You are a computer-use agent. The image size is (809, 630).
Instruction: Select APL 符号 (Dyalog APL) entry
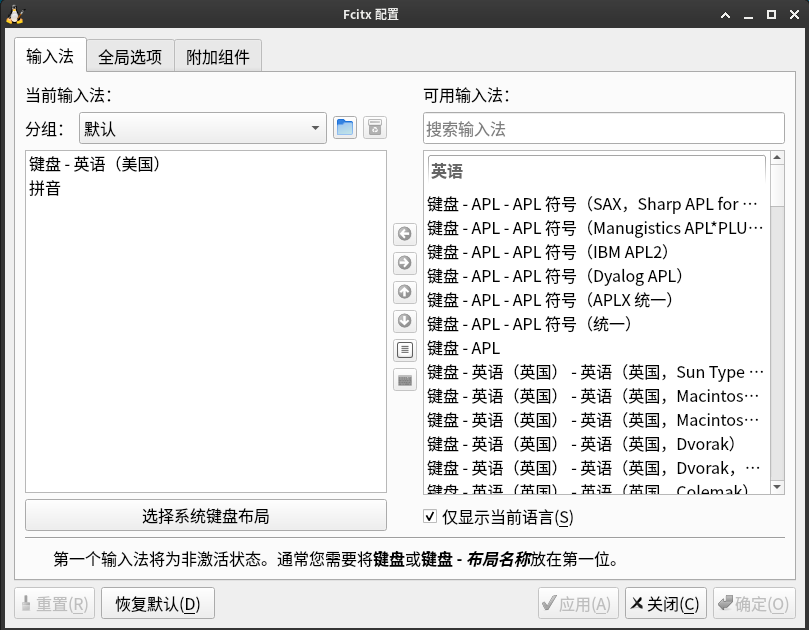[597, 276]
